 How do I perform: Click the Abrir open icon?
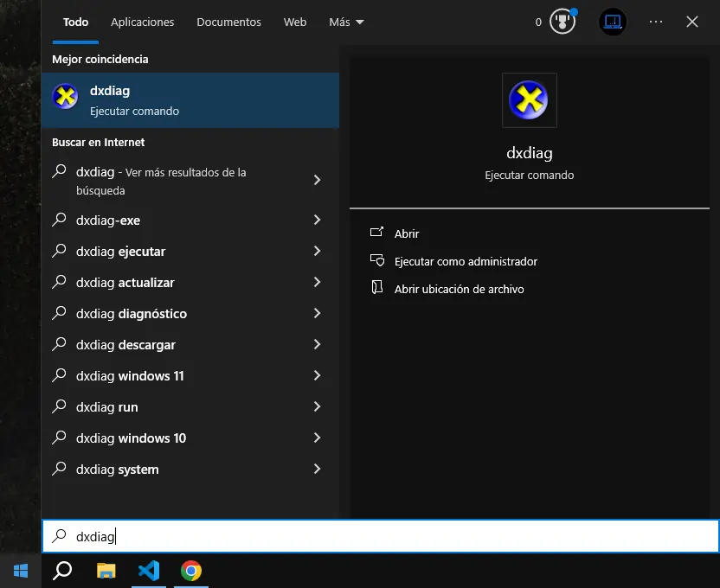376,233
